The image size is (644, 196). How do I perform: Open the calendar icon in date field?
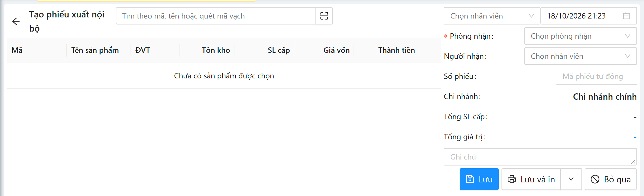(x=627, y=16)
